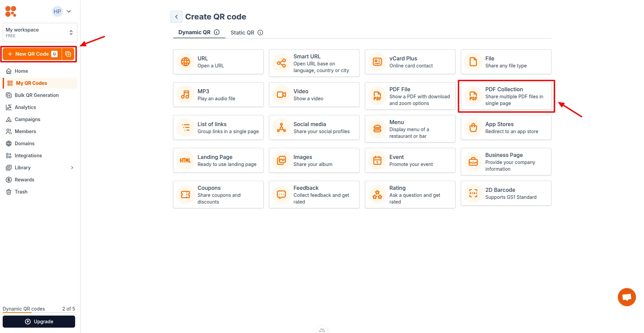Open Integrations in the sidebar
The width and height of the screenshot is (644, 333).
tap(40, 156)
